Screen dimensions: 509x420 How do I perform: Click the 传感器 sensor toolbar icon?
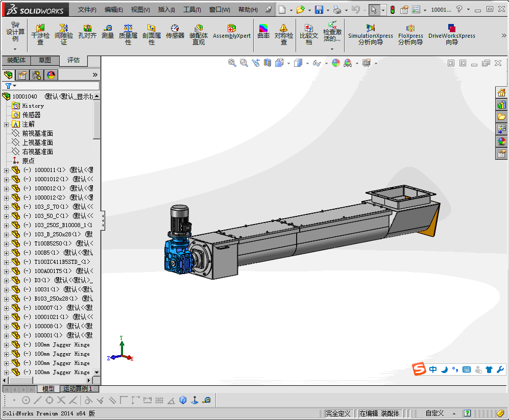click(175, 32)
